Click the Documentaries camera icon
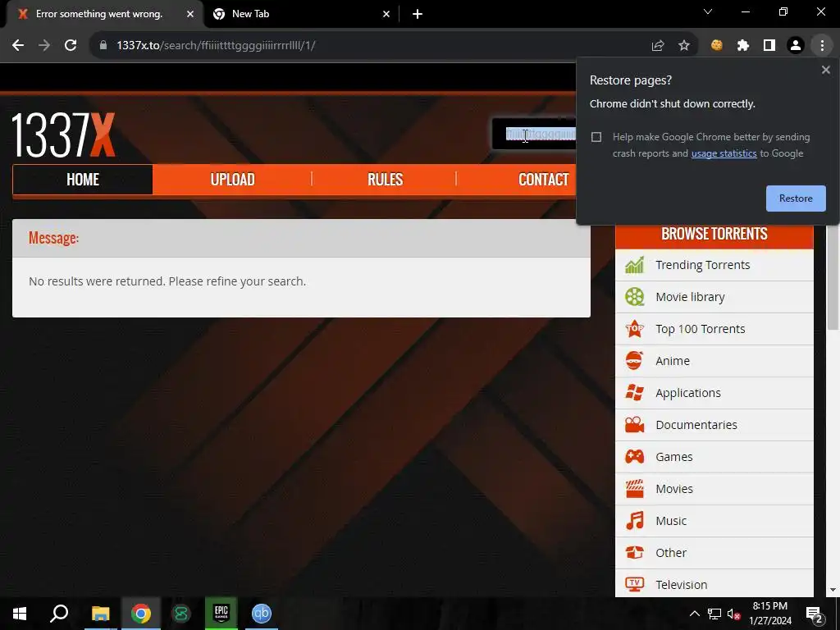This screenshot has height=630, width=840. coord(634,425)
